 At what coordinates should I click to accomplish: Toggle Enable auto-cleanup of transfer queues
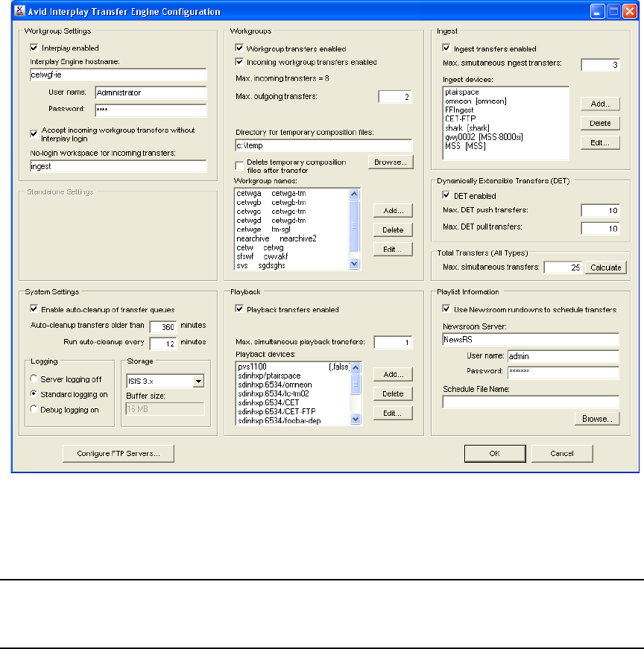click(x=34, y=308)
